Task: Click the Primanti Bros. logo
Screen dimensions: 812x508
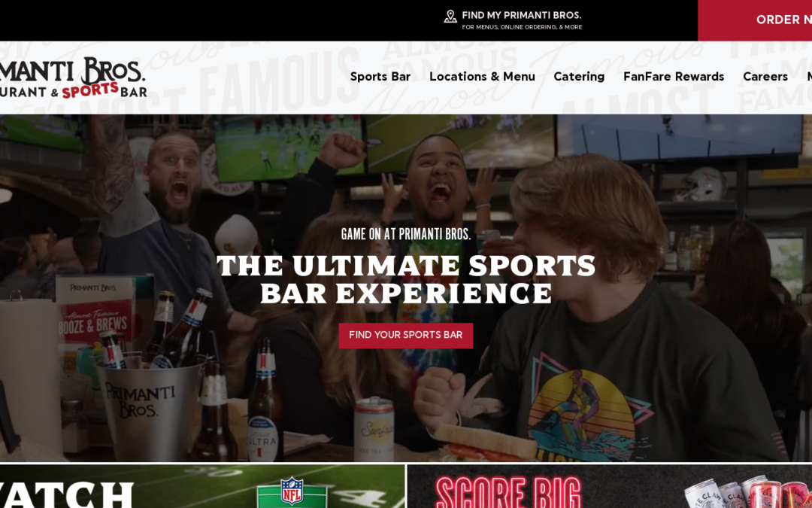Action: 73,78
